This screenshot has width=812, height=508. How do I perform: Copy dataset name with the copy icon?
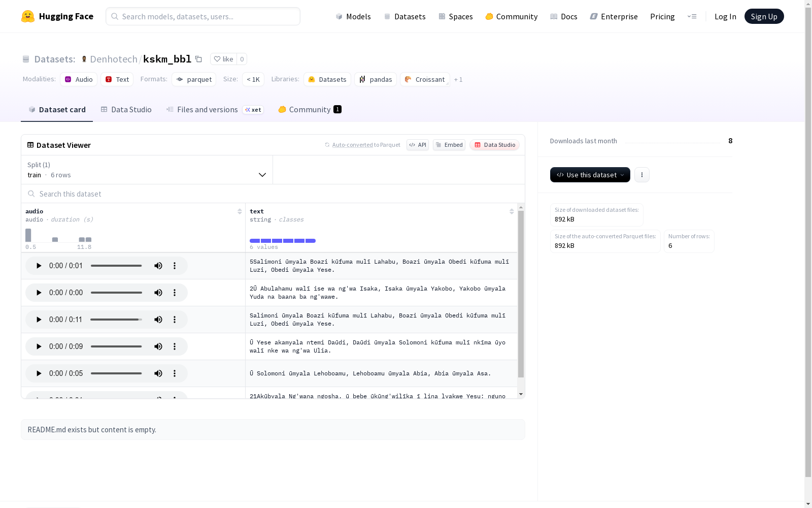pos(198,59)
